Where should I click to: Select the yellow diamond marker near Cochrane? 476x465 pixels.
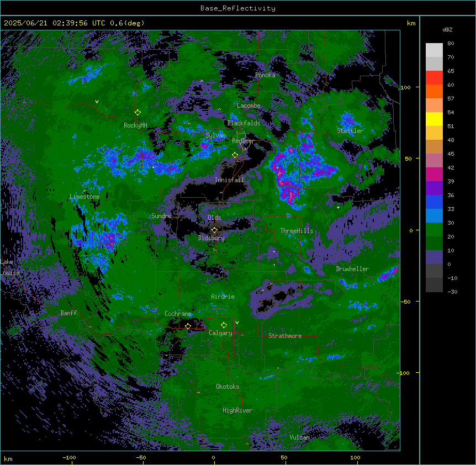tap(188, 326)
